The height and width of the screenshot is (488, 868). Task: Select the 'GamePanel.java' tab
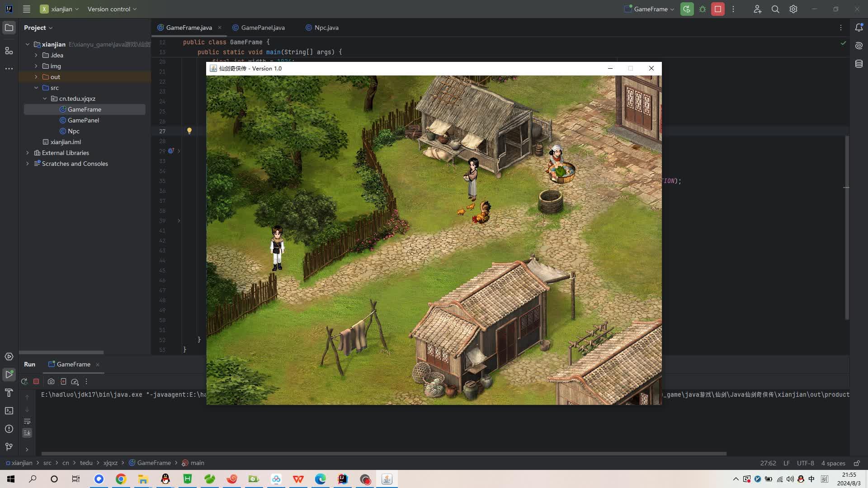pyautogui.click(x=263, y=27)
